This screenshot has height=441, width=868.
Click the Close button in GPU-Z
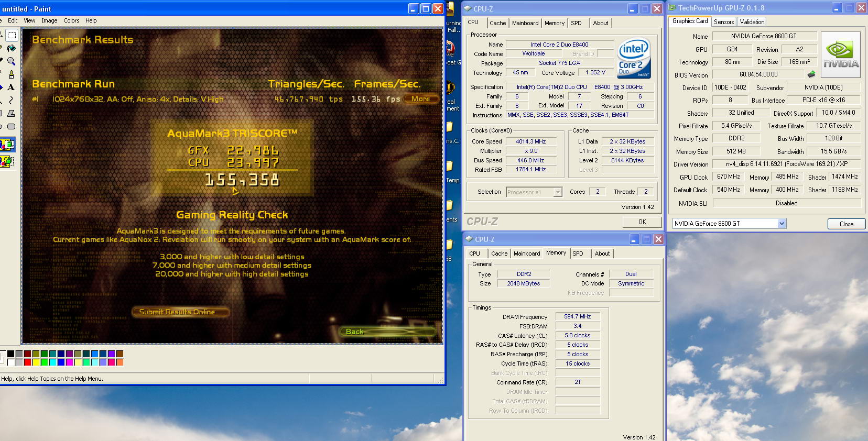[847, 224]
